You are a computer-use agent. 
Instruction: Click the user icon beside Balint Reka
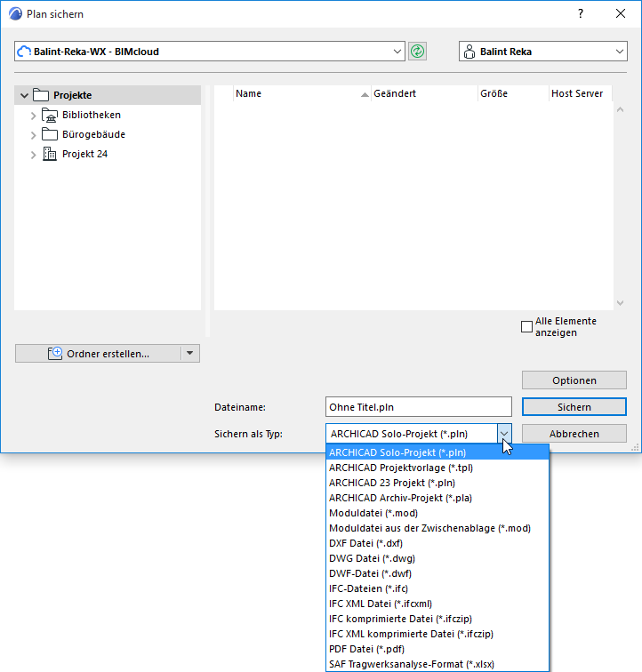pos(469,52)
